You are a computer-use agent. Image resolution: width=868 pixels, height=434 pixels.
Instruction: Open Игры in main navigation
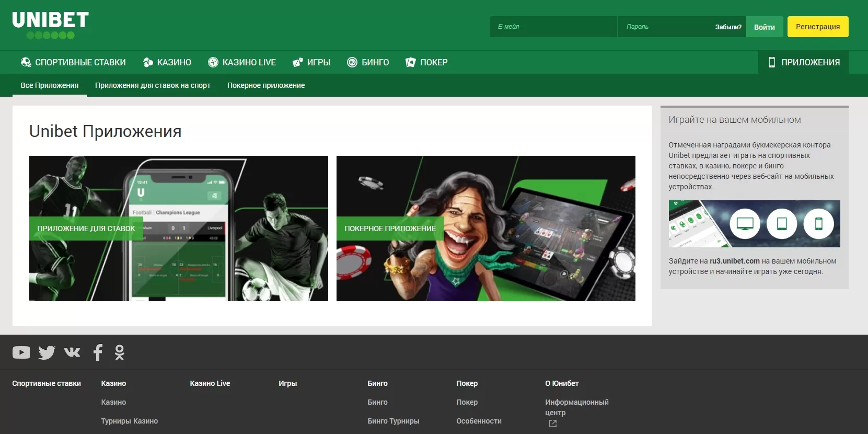pos(311,62)
